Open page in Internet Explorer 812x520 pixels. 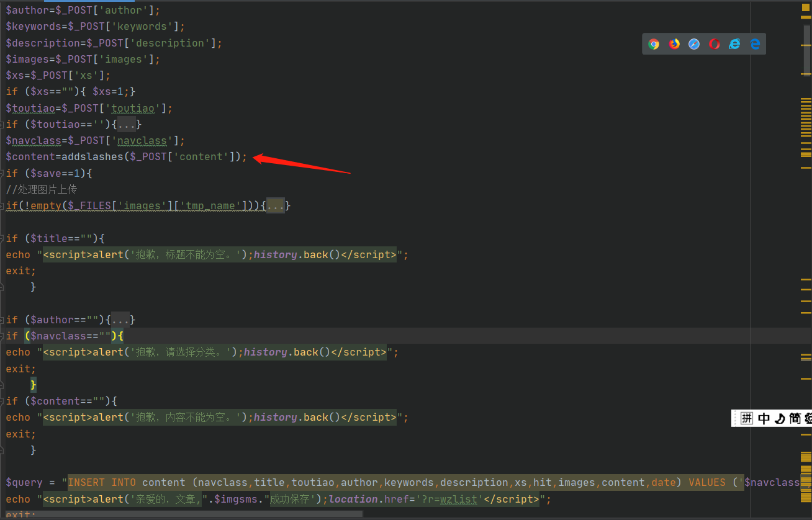click(x=734, y=44)
